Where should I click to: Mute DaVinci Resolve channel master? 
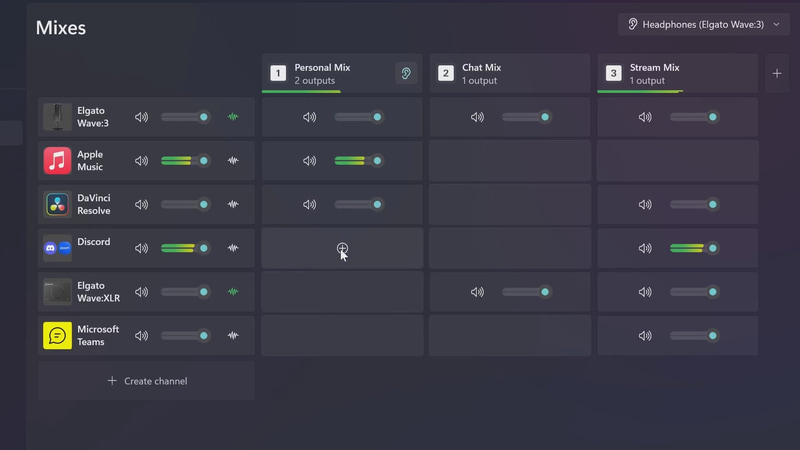click(141, 205)
